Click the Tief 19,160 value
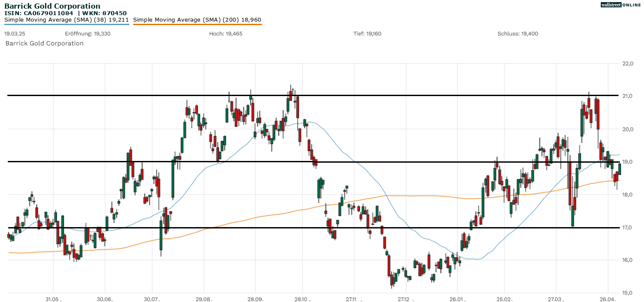The width and height of the screenshot is (644, 302). click(x=367, y=34)
